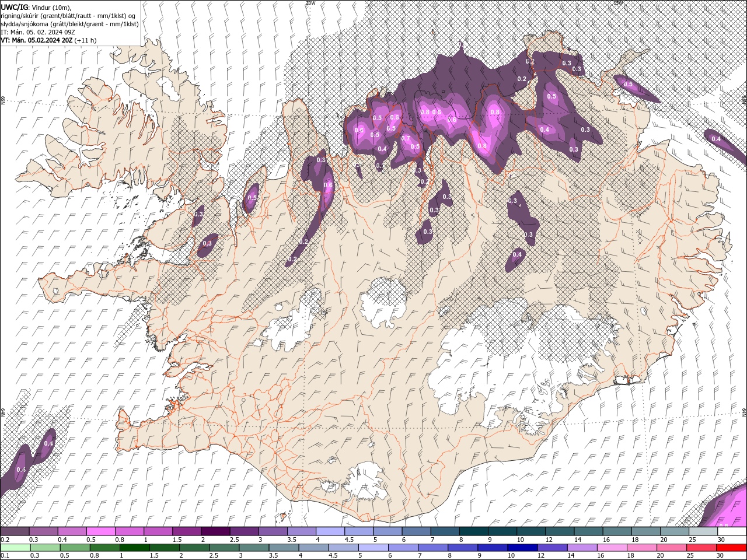Viewport: 747px width, 560px height.
Task: Choose the lower legend swatch labeled 3.5
Action: pos(283,548)
